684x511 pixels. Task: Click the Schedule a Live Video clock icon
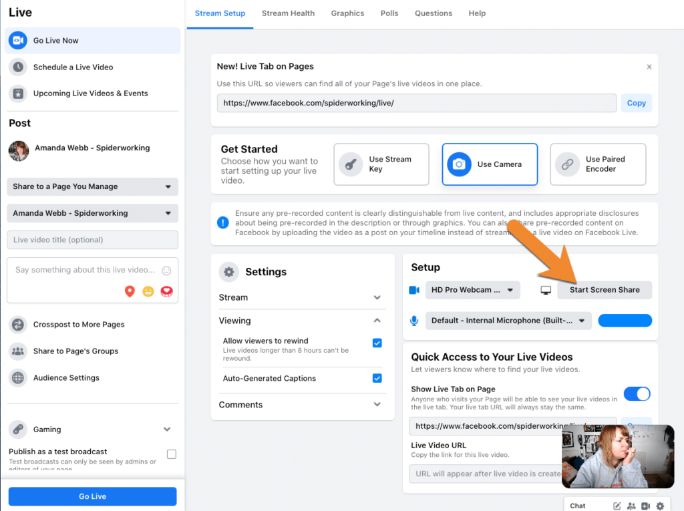tap(18, 67)
